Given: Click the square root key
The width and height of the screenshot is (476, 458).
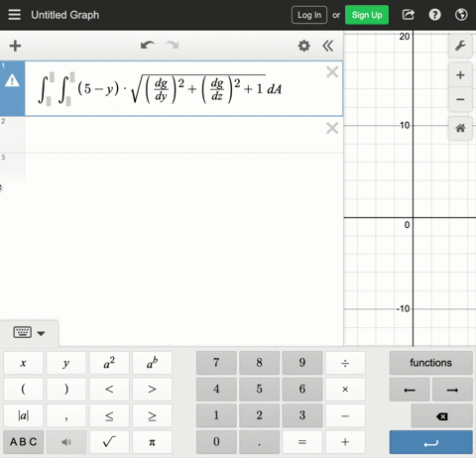Looking at the screenshot, I should tap(109, 442).
